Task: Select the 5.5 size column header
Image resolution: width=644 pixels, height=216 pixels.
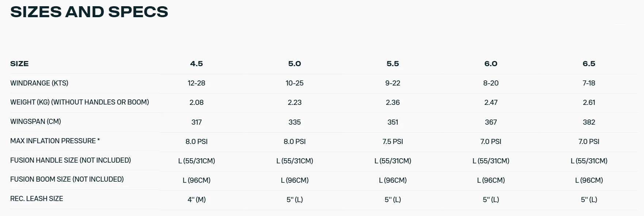Action: [x=393, y=64]
